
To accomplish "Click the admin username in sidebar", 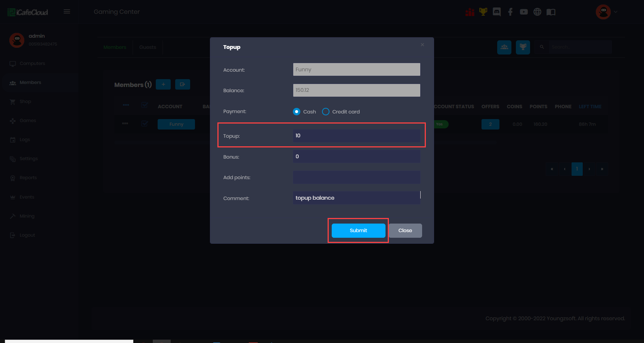I will click(37, 36).
